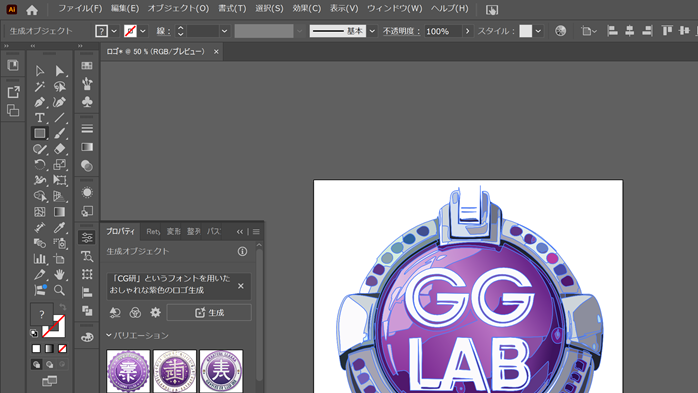Open the ウィンドウ(W) menu
The height and width of the screenshot is (393, 698).
394,8
